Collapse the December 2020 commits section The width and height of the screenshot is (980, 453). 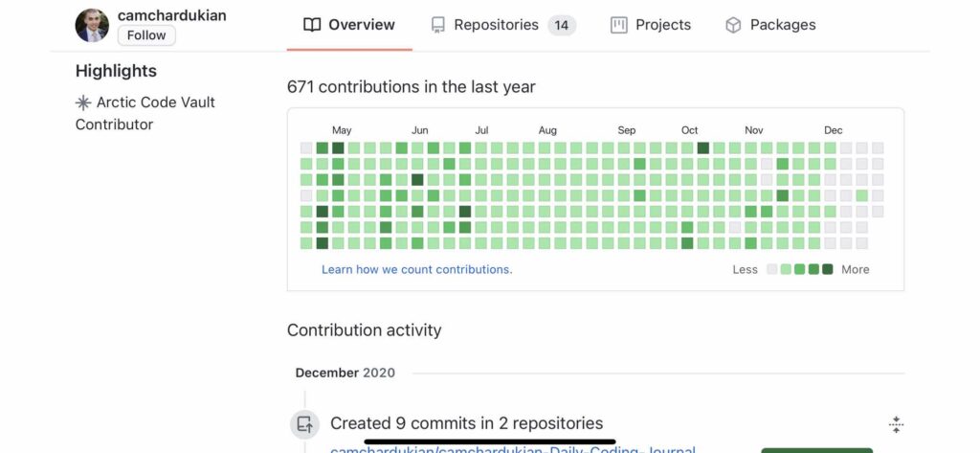pyautogui.click(x=896, y=424)
